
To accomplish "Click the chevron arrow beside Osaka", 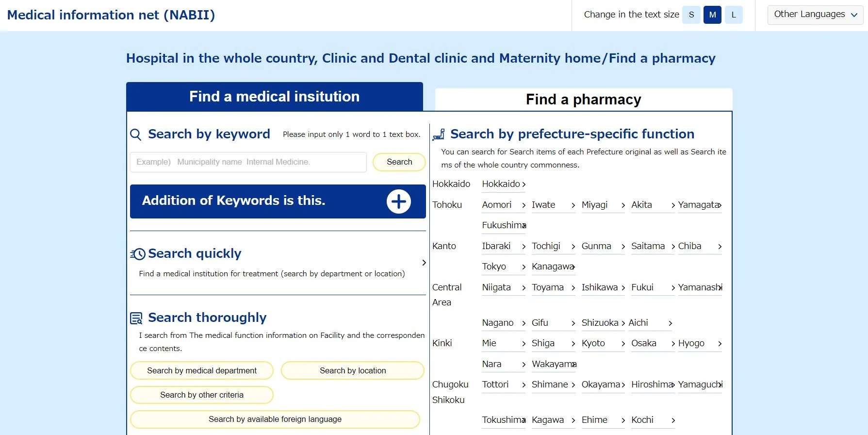I will pyautogui.click(x=673, y=344).
